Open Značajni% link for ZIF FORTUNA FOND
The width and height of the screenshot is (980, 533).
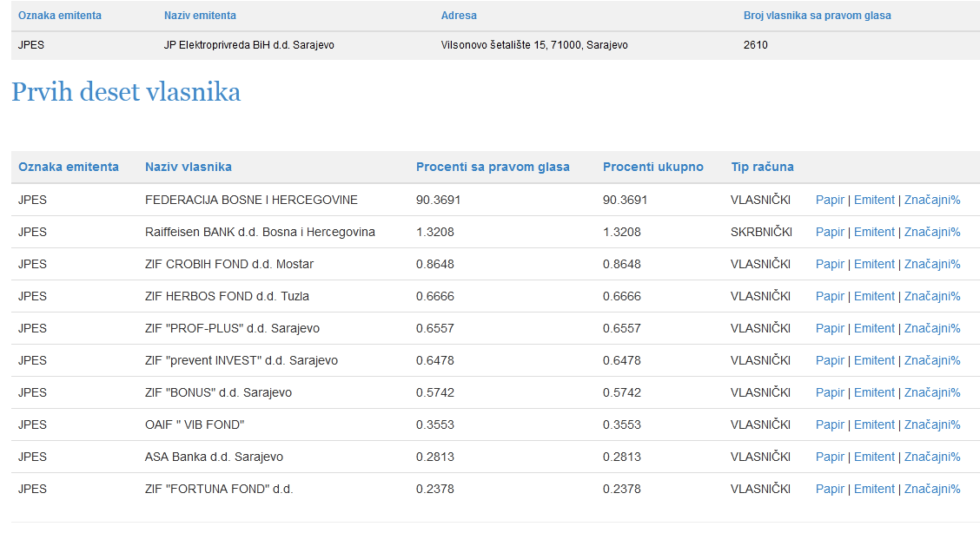pos(932,490)
